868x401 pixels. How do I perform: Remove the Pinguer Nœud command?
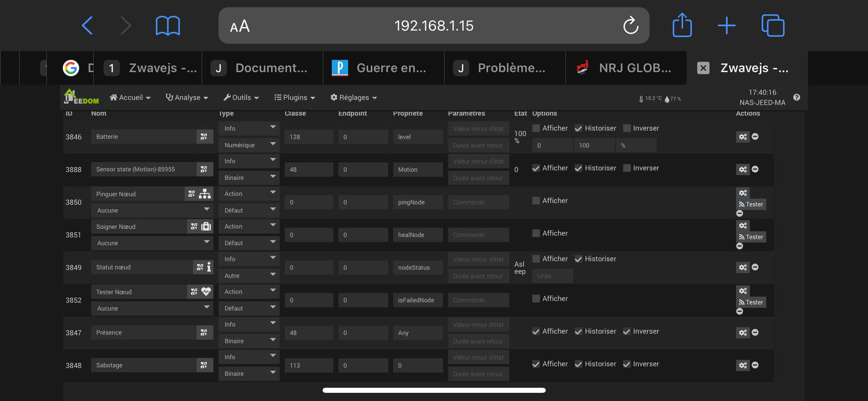click(740, 213)
